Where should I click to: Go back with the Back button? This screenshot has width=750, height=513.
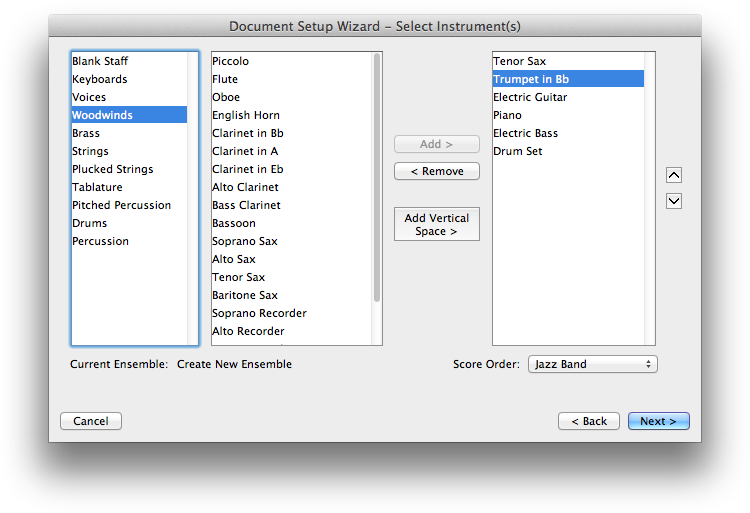pos(588,421)
